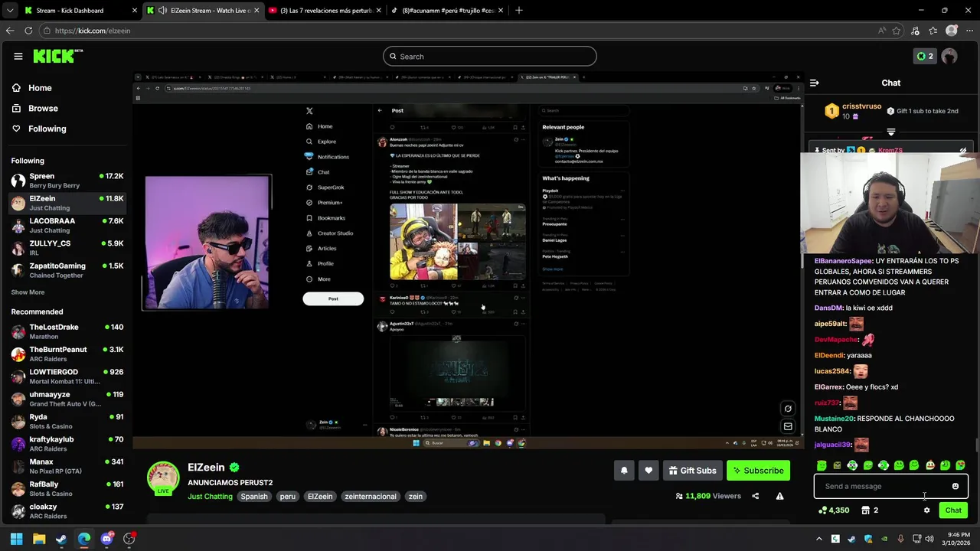Open Discord from taskbar
Image resolution: width=980 pixels, height=551 pixels.
[x=106, y=539]
